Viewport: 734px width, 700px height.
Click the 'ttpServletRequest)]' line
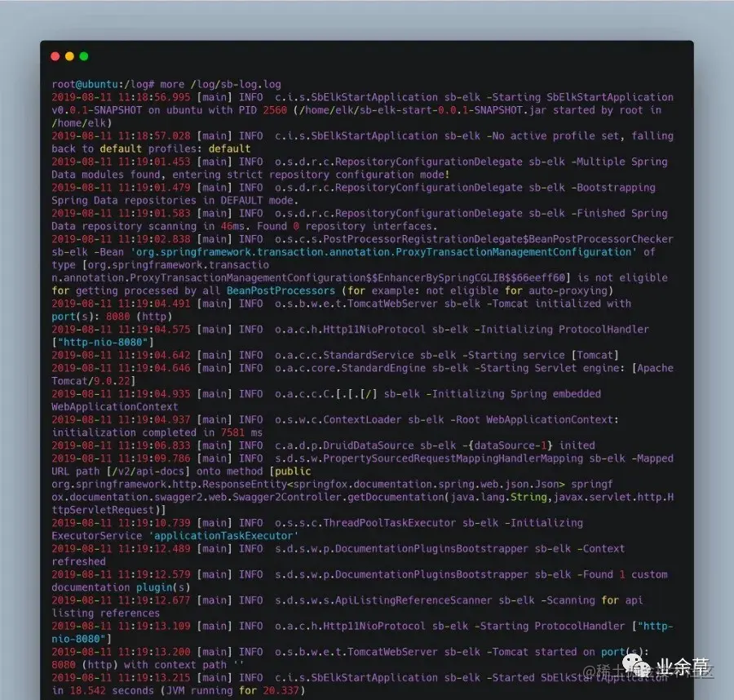(108, 510)
